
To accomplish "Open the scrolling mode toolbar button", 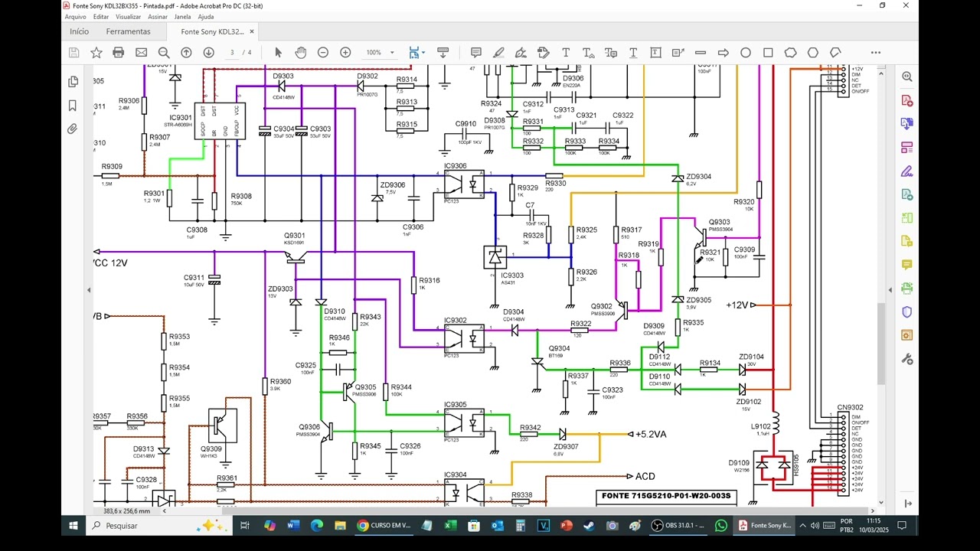I will (x=443, y=53).
